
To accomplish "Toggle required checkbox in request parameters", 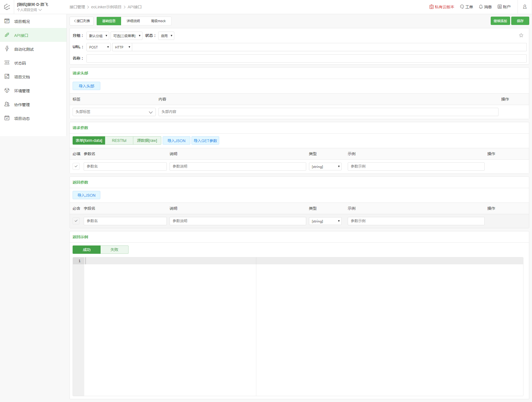I will [76, 166].
